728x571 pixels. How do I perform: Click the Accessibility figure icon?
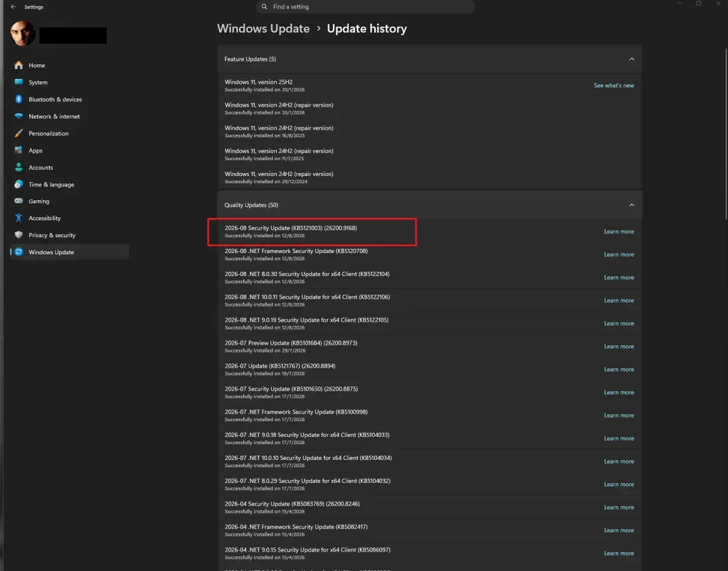click(x=19, y=218)
